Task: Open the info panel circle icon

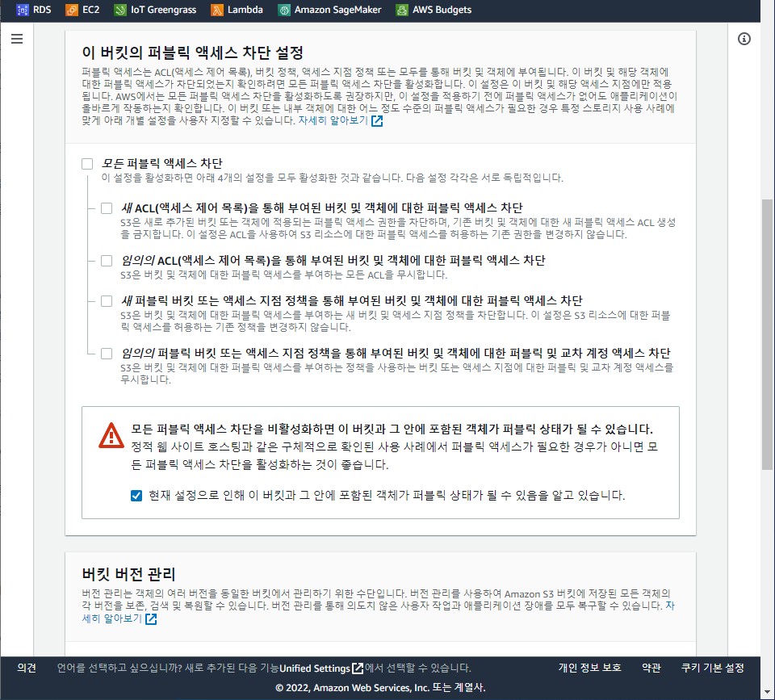Action: (744, 39)
